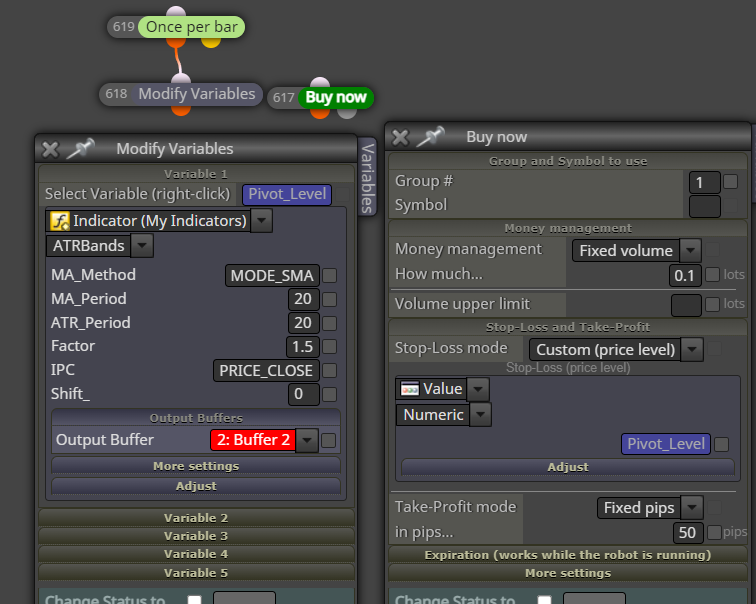Click Adjust in Modify Variables panel
The height and width of the screenshot is (604, 756).
196,486
